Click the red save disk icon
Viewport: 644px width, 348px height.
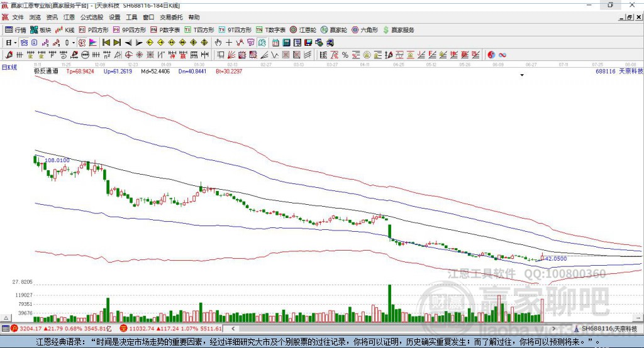(x=308, y=43)
